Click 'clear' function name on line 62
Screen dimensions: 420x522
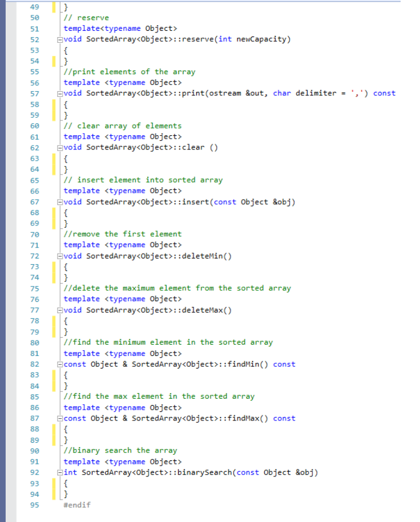[193, 148]
